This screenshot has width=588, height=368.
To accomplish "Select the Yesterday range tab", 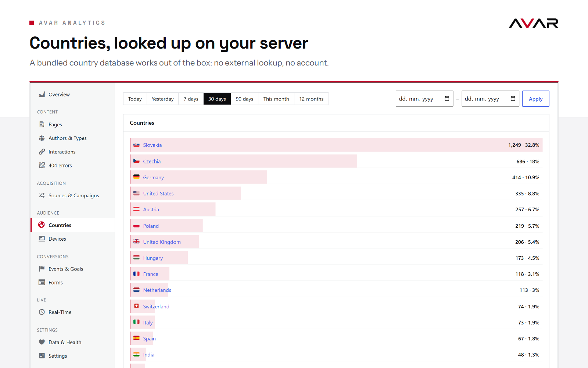I will [163, 99].
